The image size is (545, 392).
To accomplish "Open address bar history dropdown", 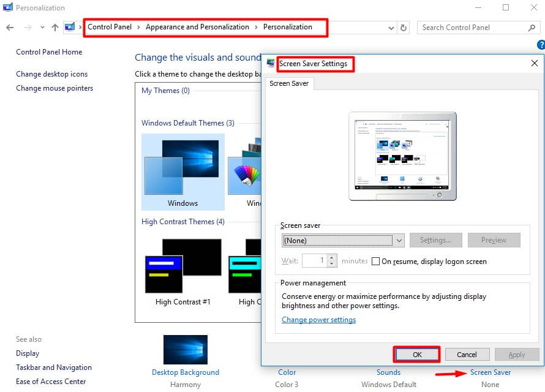I will (391, 28).
